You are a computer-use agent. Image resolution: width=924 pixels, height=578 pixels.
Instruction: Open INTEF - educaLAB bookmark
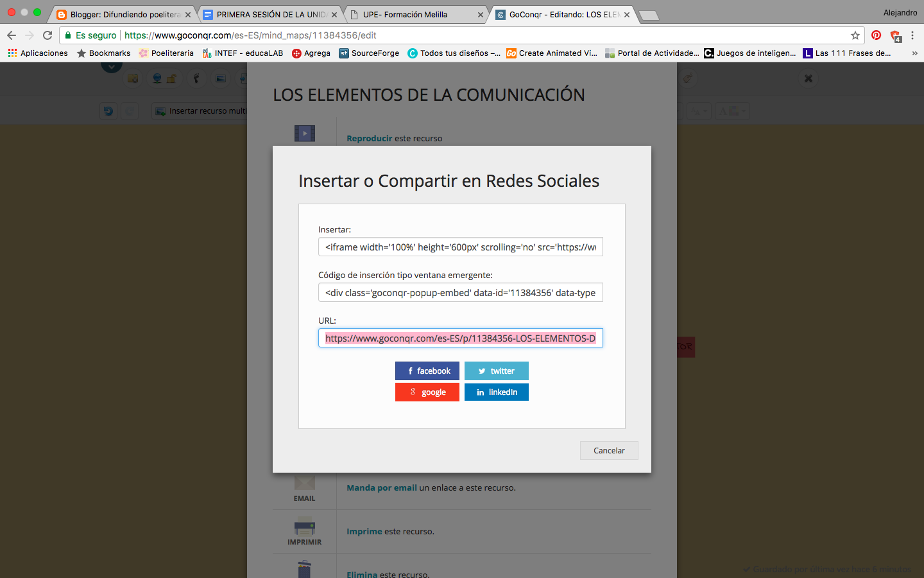tap(243, 53)
